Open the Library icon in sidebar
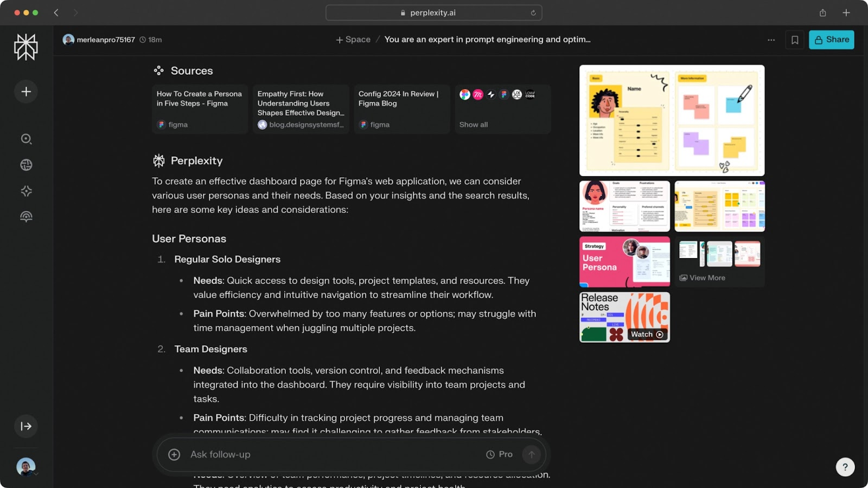Screen dimensions: 868x488 point(25,217)
